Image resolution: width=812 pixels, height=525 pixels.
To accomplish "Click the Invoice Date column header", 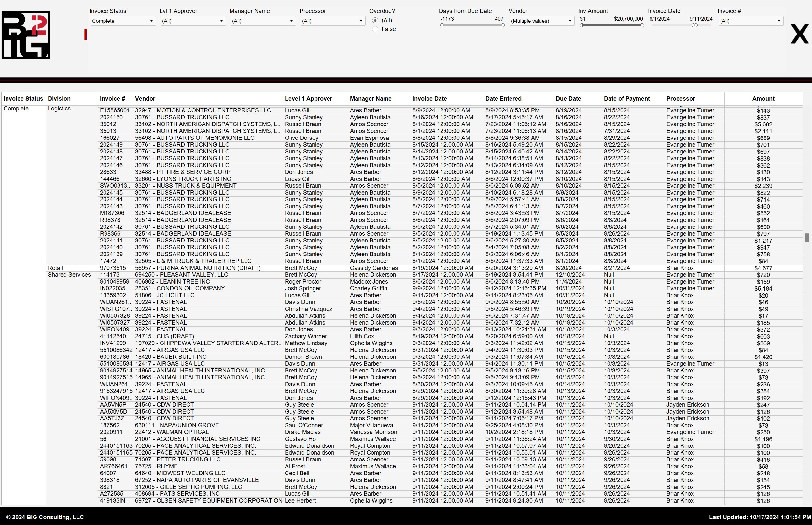I will (429, 99).
